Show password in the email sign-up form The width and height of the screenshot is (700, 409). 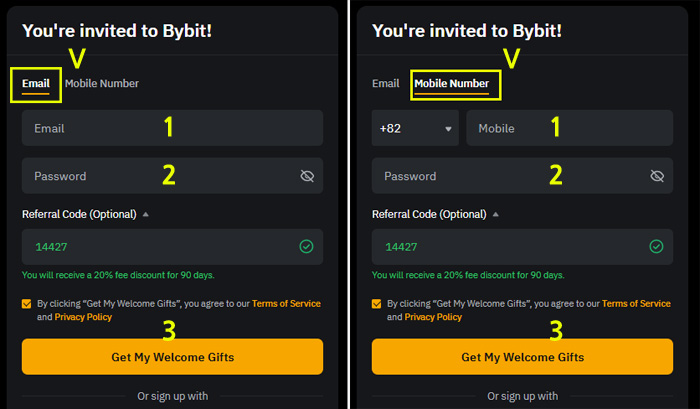[307, 176]
